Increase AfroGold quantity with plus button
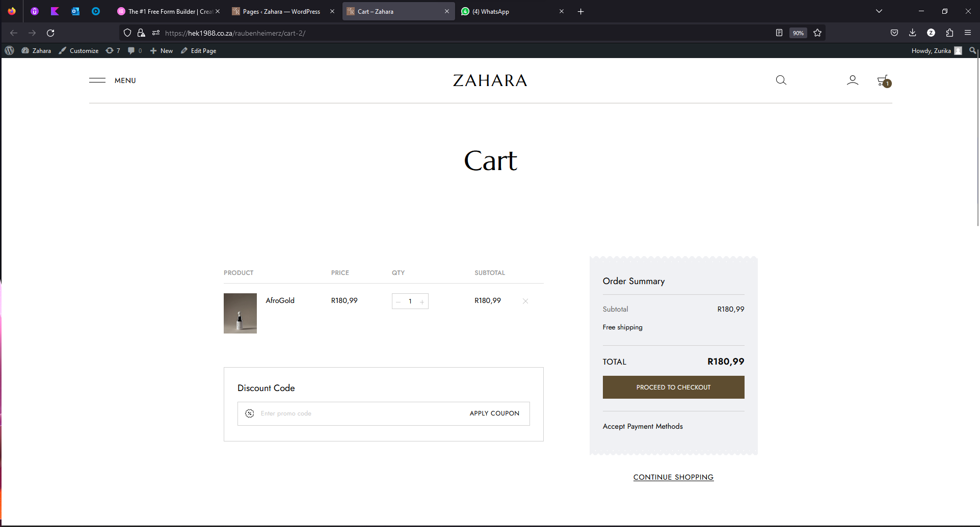Viewport: 980px width, 527px height. (422, 302)
